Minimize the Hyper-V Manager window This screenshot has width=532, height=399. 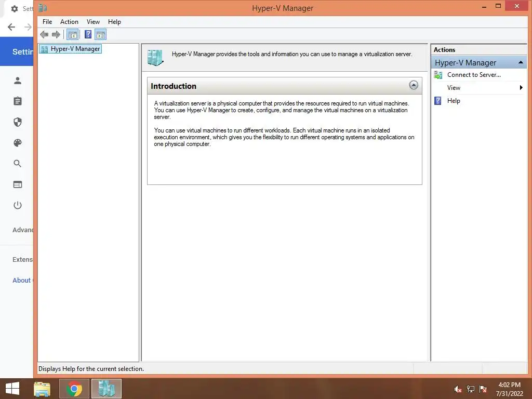click(x=484, y=6)
